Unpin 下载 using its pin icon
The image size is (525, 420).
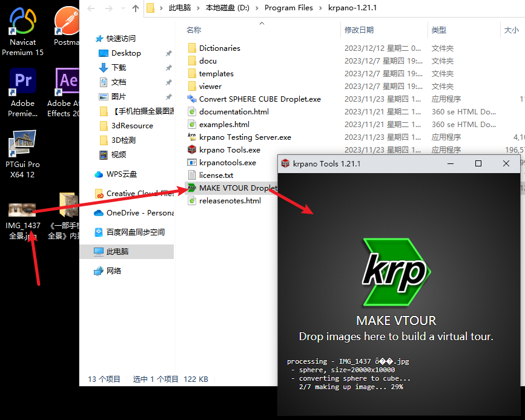pos(169,68)
